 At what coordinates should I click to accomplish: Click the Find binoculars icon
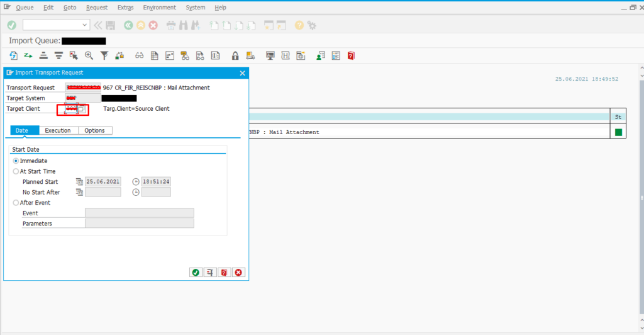183,25
